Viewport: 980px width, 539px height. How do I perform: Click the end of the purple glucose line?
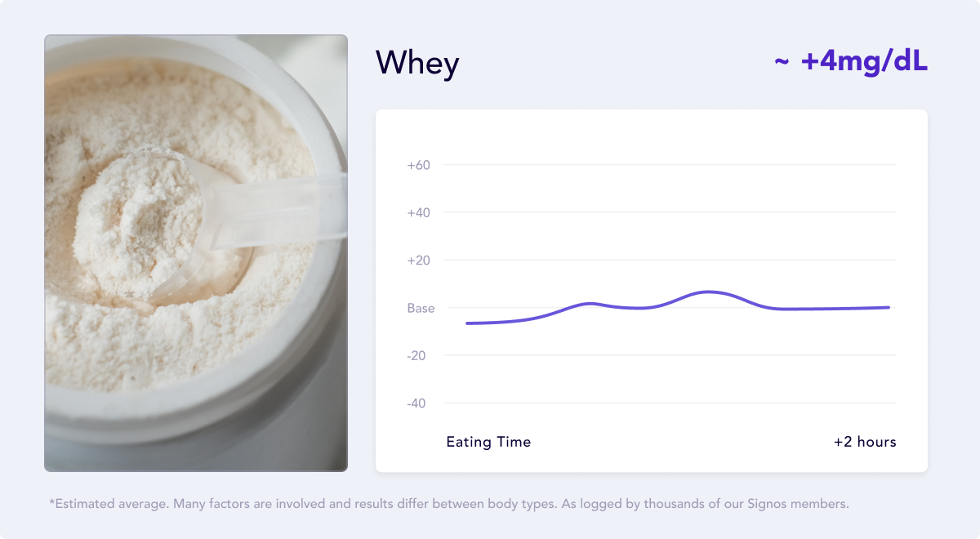click(889, 307)
